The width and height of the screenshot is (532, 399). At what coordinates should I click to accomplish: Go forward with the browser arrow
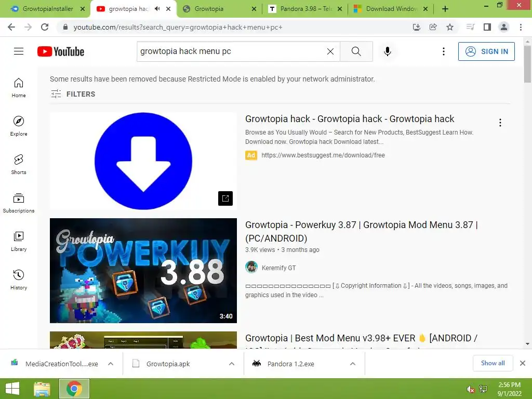coord(28,27)
